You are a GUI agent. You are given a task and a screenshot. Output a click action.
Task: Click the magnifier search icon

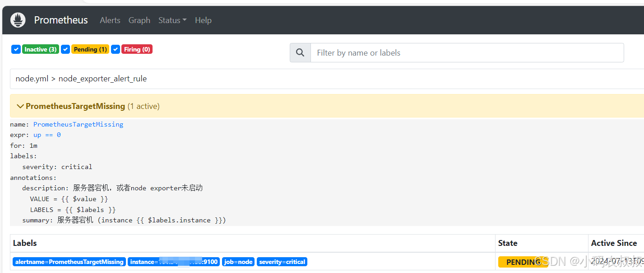point(300,53)
